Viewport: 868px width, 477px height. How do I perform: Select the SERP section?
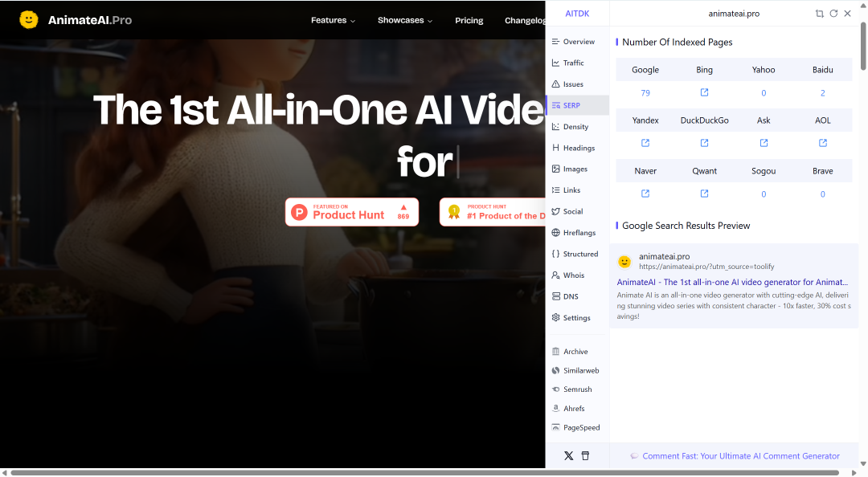577,105
